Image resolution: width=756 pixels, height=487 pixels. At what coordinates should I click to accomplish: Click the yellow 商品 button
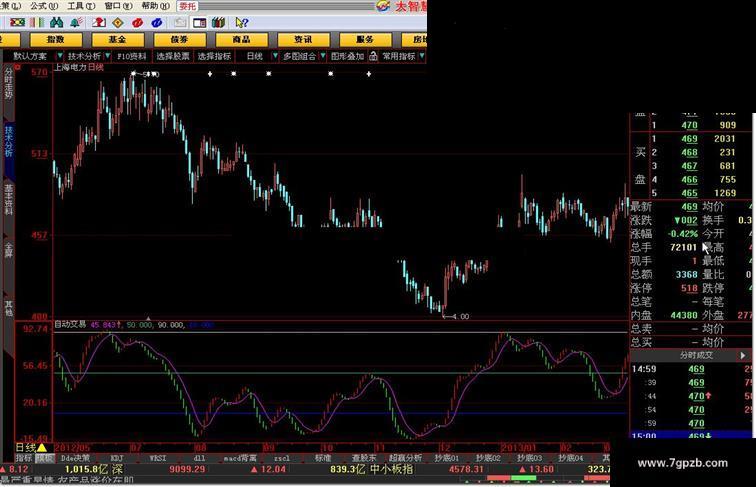coord(242,39)
